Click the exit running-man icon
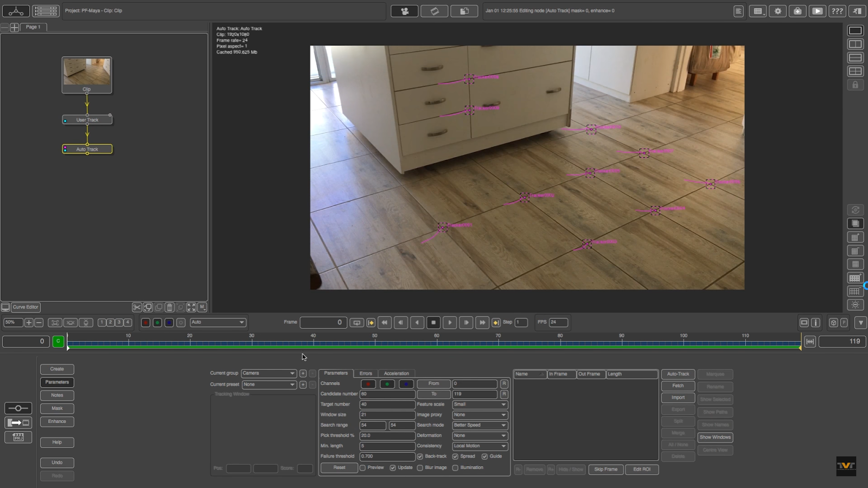 point(857,11)
